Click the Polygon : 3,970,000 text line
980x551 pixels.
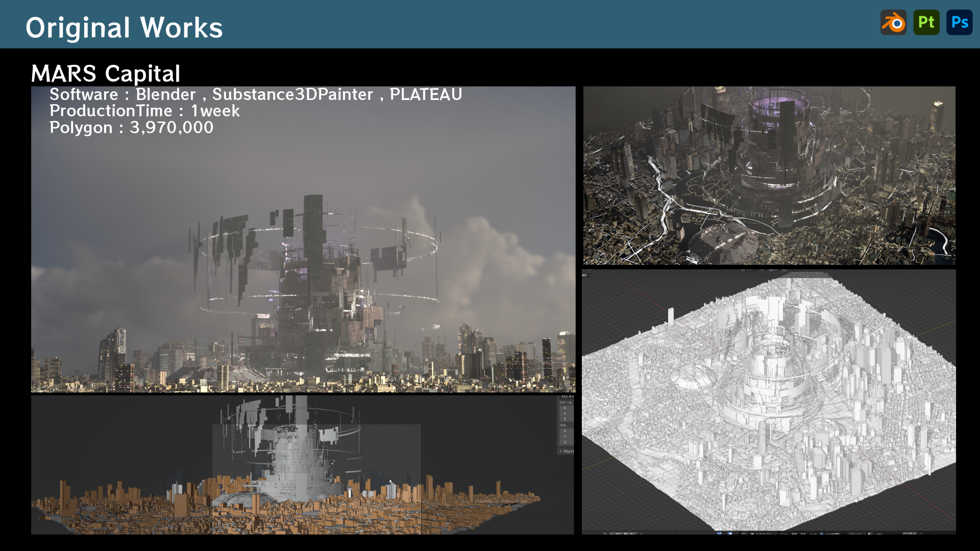(x=131, y=128)
